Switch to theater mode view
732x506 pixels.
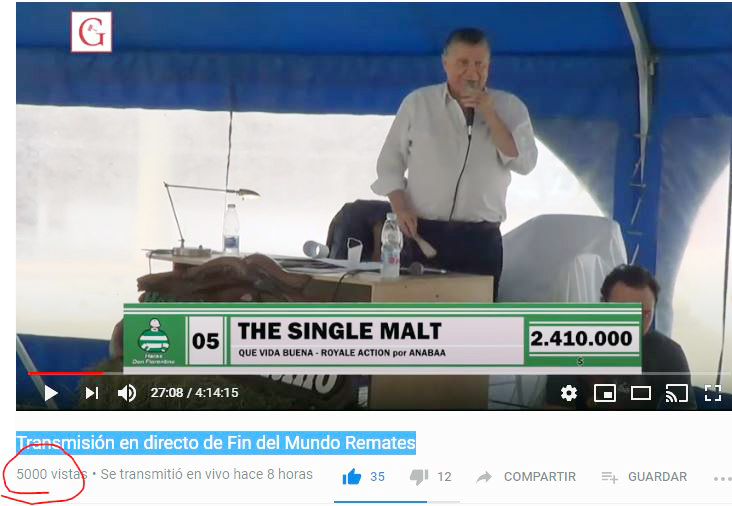coord(640,393)
